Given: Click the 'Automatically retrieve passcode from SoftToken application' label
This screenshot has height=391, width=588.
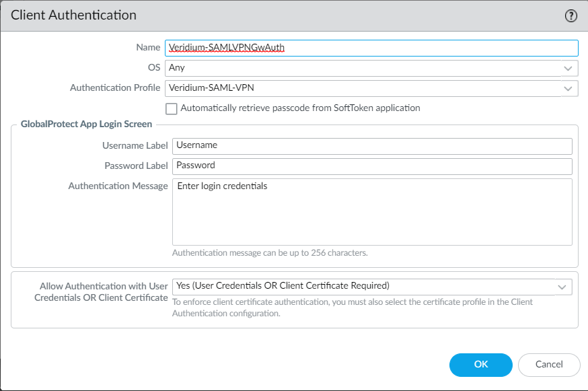Looking at the screenshot, I should [300, 108].
